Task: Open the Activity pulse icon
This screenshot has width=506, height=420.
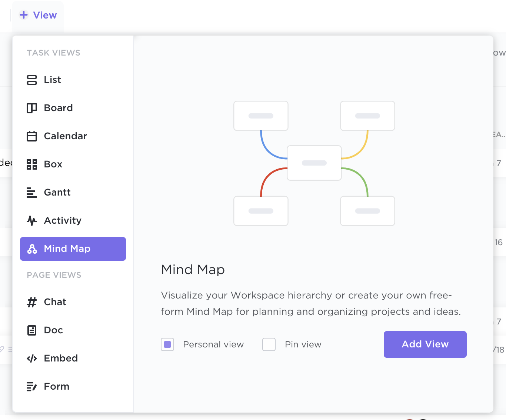Action: coord(32,221)
